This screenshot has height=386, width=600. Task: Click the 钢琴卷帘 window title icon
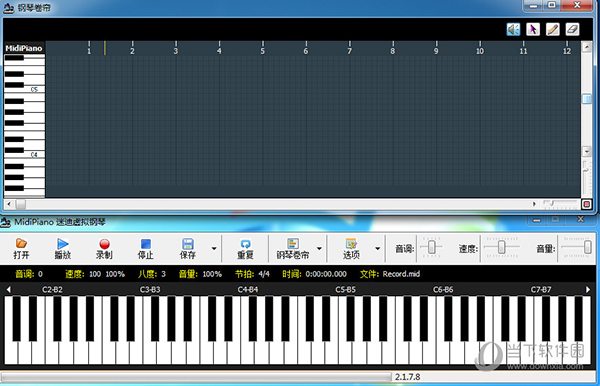pos(8,8)
